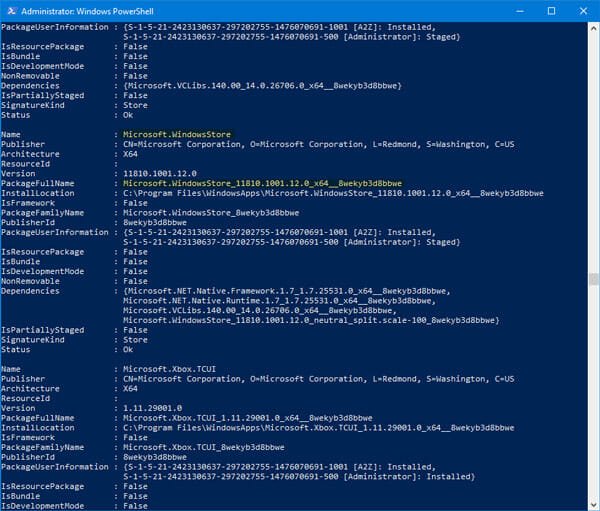Click the highlighted Microsoft.WindowsStore name
Image resolution: width=600 pixels, height=511 pixels.
coord(177,135)
